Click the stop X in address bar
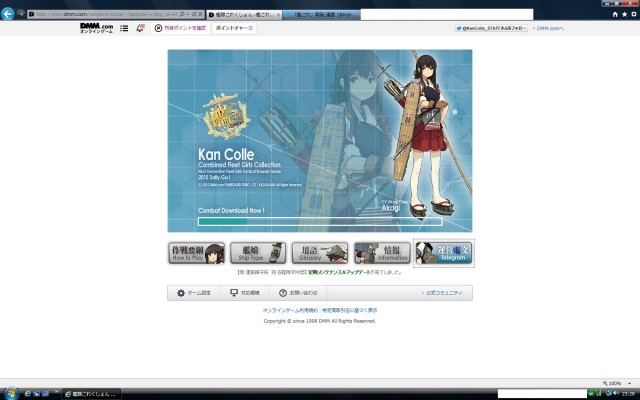 [200, 14]
